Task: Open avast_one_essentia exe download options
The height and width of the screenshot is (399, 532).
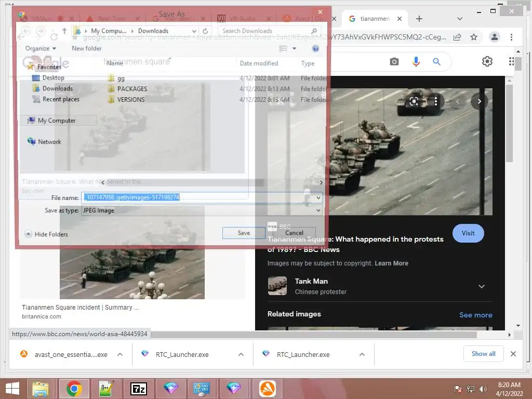Action: 120,354
